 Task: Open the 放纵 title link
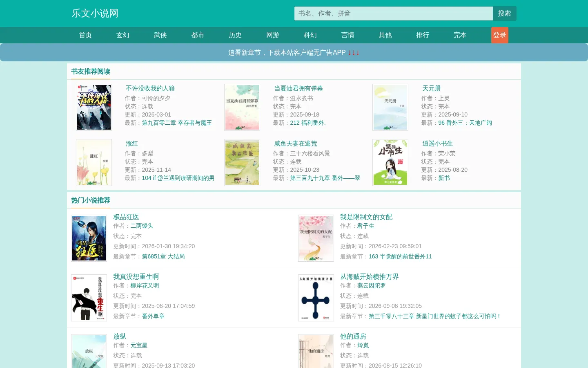(x=120, y=337)
